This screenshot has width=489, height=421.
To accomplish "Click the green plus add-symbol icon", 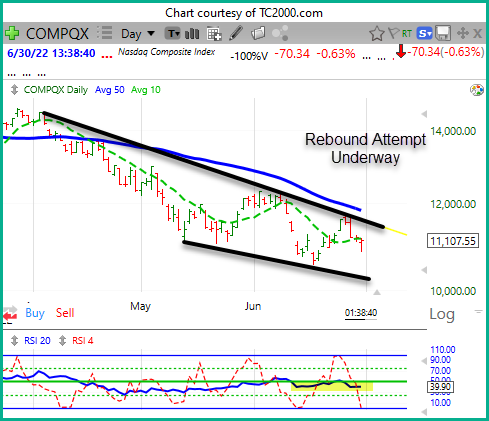I will [x=12, y=33].
